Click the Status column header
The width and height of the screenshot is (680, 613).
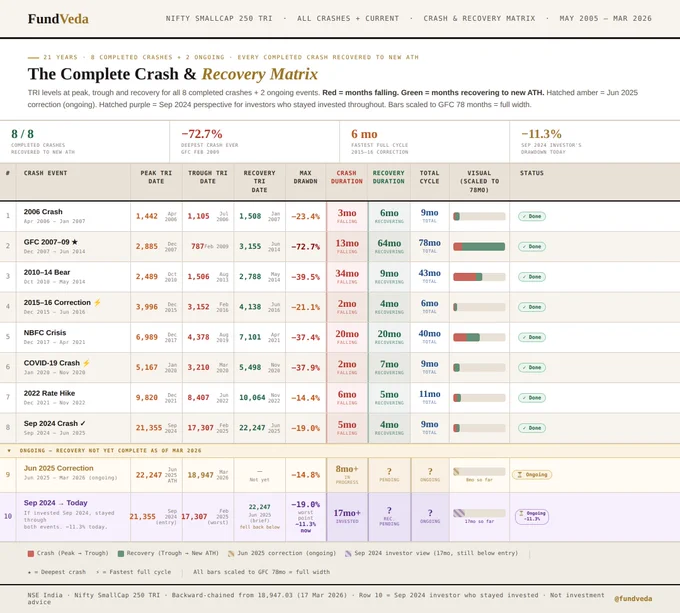point(532,173)
